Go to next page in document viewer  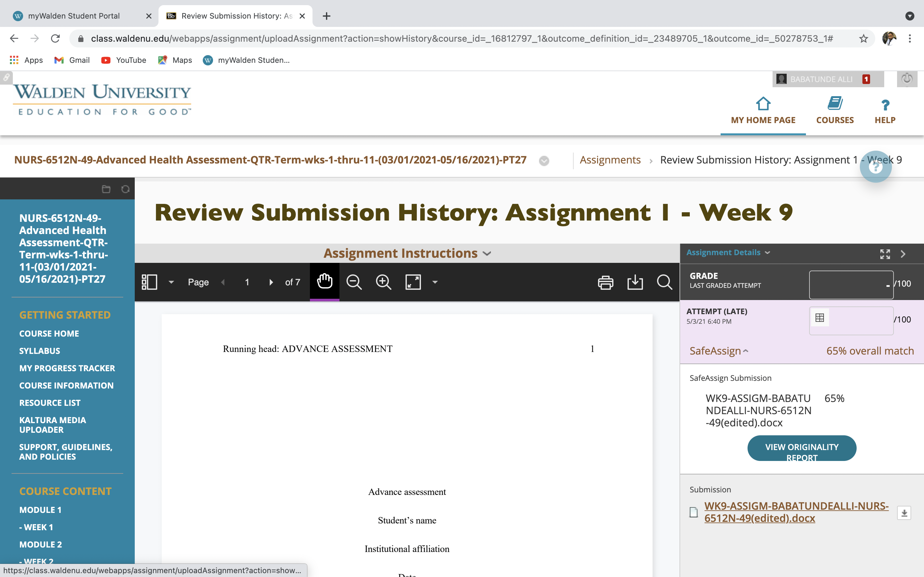click(271, 282)
